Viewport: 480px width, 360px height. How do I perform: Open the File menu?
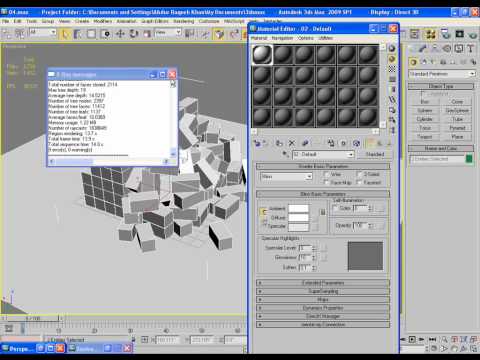point(6,21)
